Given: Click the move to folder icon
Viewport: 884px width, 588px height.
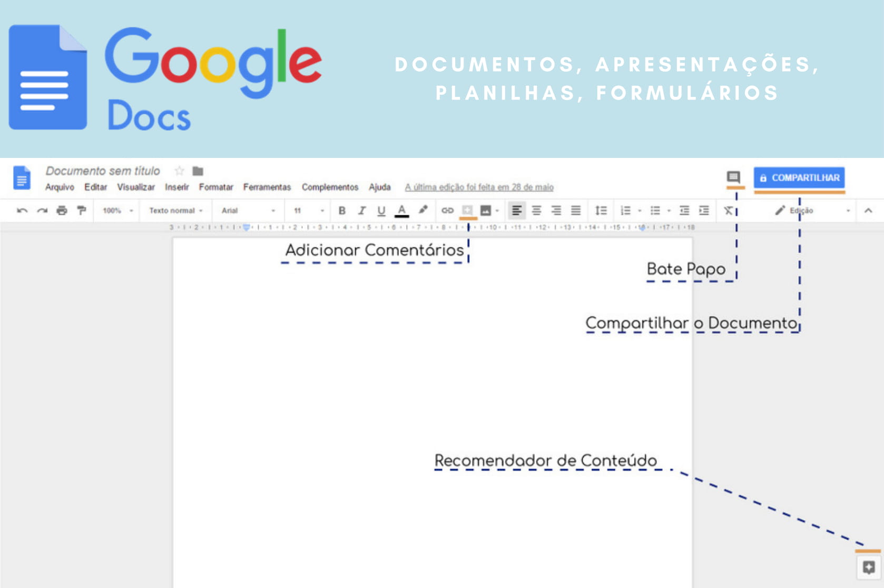Looking at the screenshot, I should 198,171.
